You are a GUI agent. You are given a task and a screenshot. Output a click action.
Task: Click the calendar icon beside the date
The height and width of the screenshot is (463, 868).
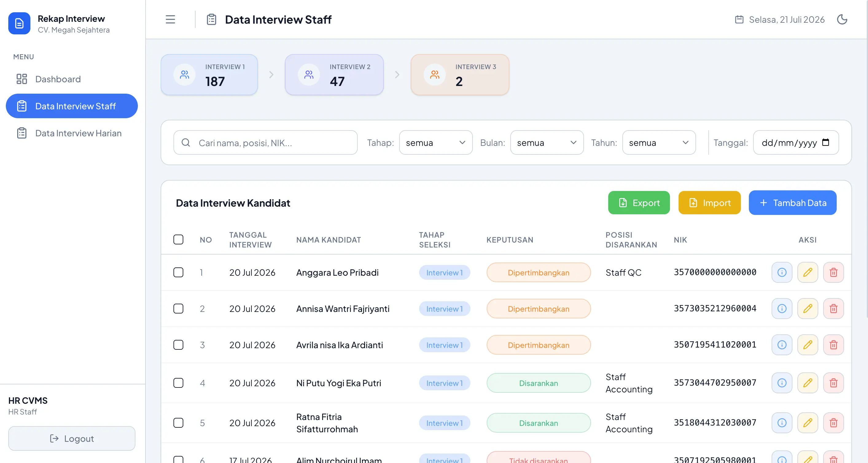(739, 20)
